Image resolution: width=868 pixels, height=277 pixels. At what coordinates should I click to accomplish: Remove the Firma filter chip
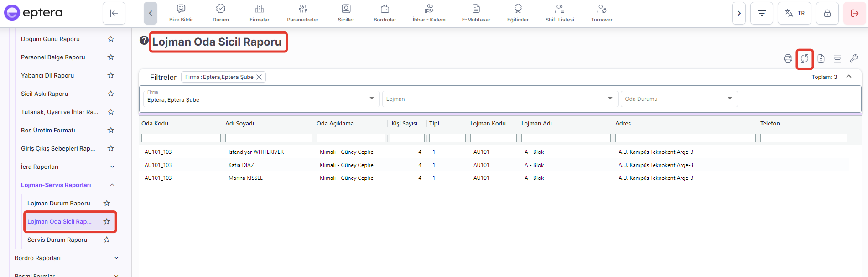259,77
